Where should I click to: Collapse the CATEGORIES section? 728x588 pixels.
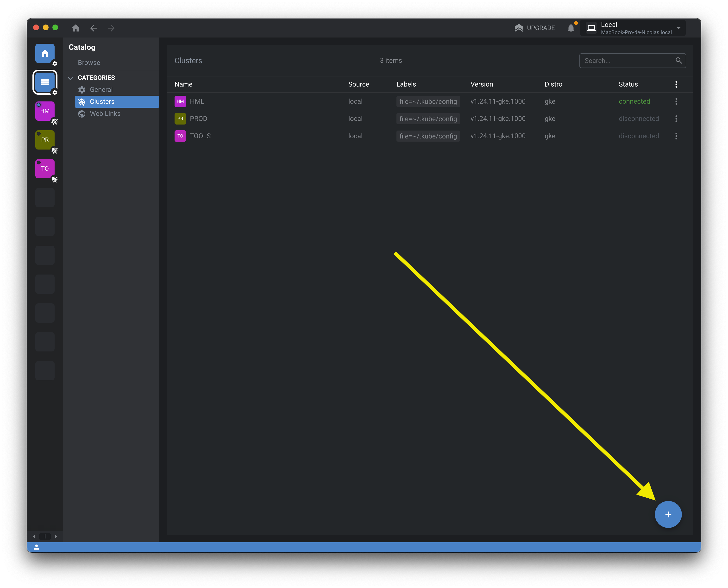pyautogui.click(x=70, y=78)
